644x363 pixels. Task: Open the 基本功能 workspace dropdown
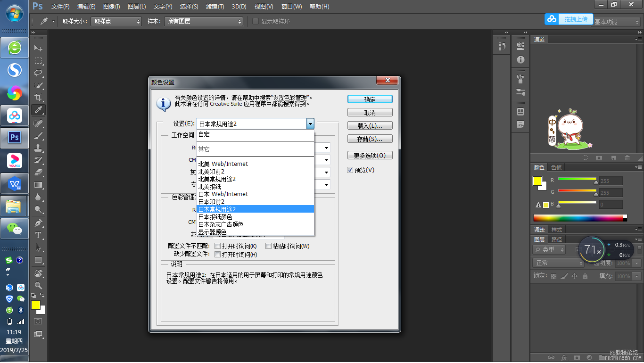coord(616,22)
